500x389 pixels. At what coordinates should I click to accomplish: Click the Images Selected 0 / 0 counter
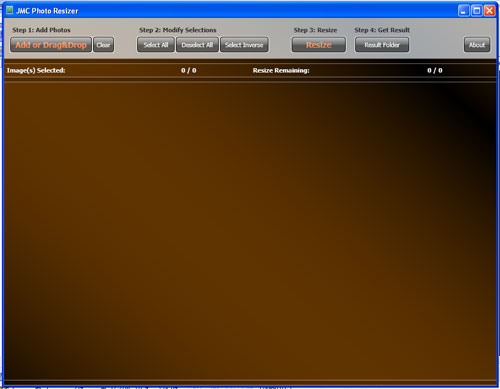(189, 70)
